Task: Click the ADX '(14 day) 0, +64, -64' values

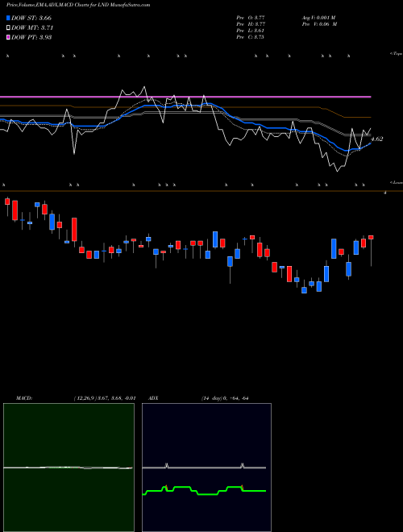Action: (225, 398)
